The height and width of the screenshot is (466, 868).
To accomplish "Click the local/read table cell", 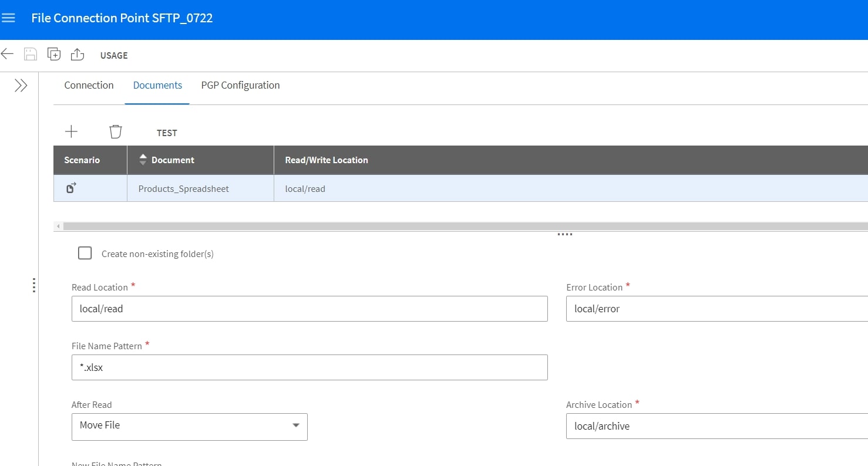I will coord(571,188).
